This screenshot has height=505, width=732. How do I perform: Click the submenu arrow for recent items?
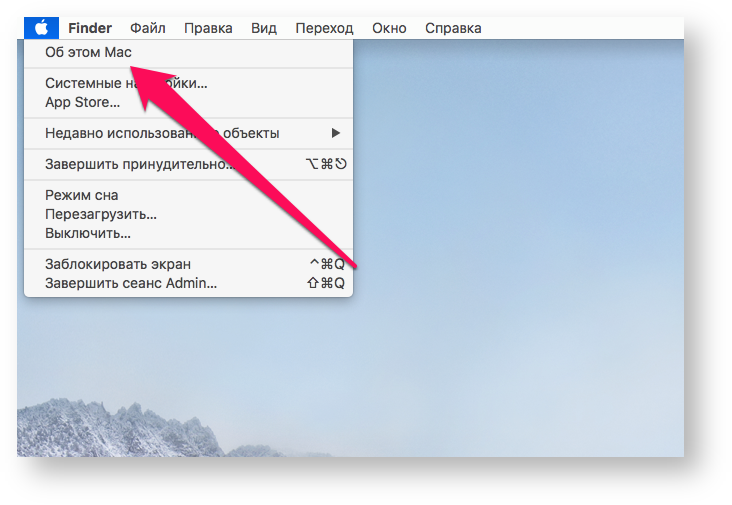pyautogui.click(x=336, y=133)
